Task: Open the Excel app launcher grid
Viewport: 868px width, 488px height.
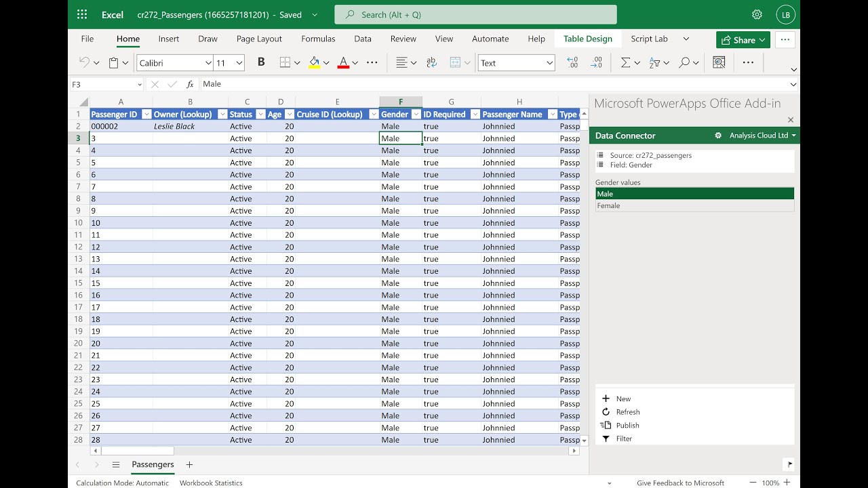Action: tap(82, 14)
